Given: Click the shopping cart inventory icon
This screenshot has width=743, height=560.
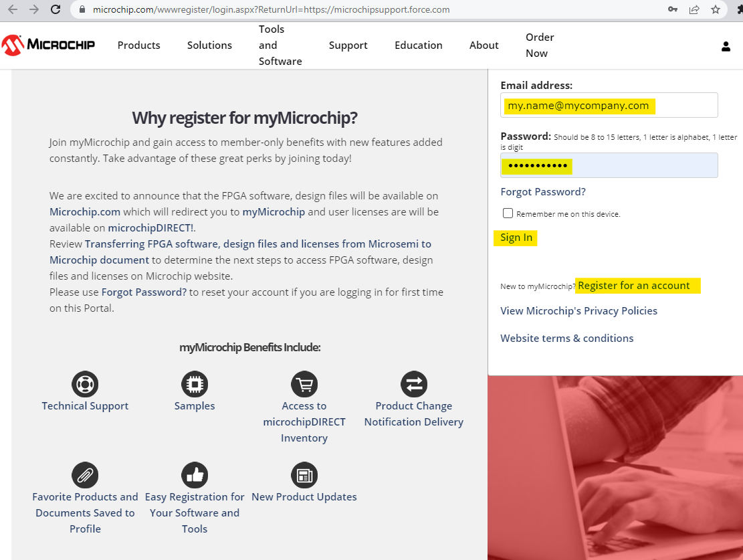Looking at the screenshot, I should (304, 384).
